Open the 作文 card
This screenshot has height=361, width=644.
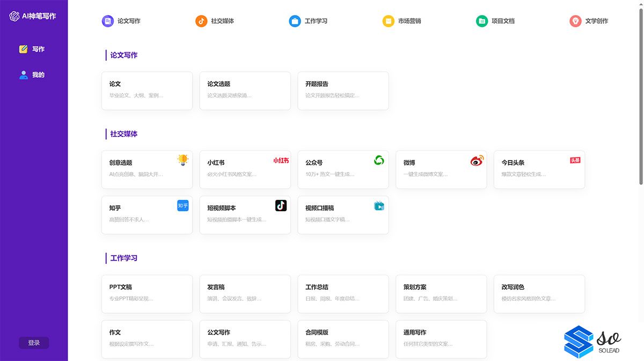[x=147, y=340]
